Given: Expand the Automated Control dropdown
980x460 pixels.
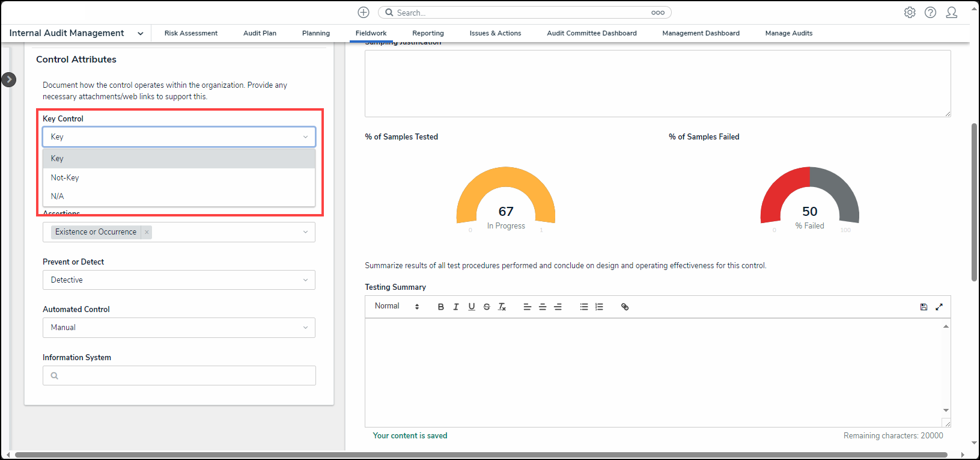Looking at the screenshot, I should (x=178, y=328).
